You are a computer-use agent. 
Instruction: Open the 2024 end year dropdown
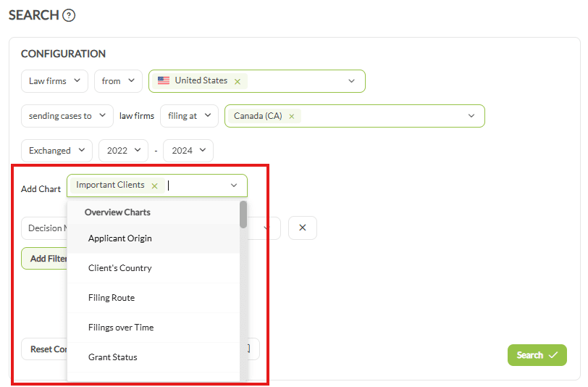(188, 151)
